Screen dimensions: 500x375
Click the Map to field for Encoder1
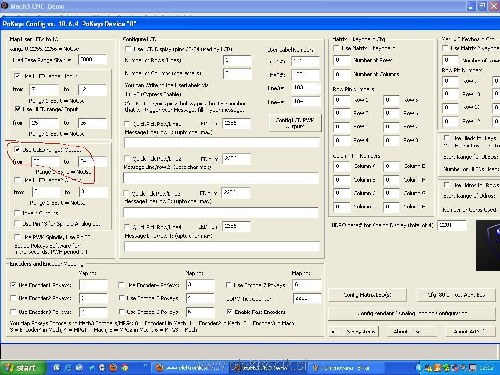[x=93, y=285]
